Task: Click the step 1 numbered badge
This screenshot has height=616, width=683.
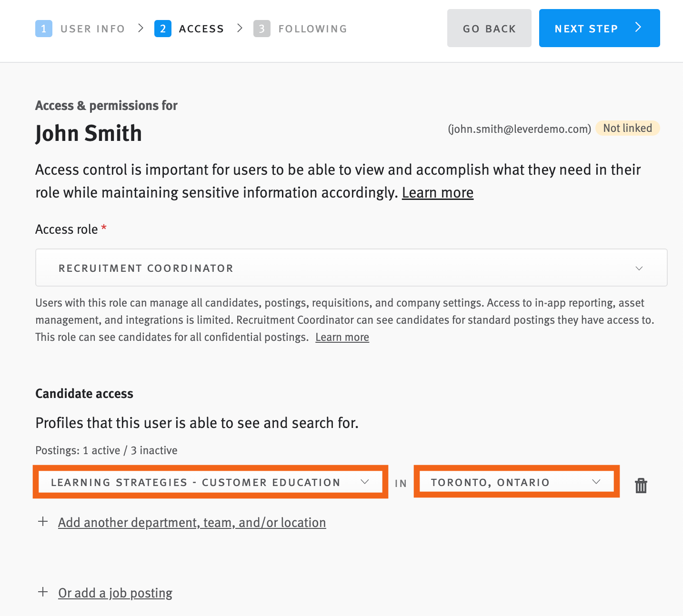Action: pyautogui.click(x=43, y=28)
